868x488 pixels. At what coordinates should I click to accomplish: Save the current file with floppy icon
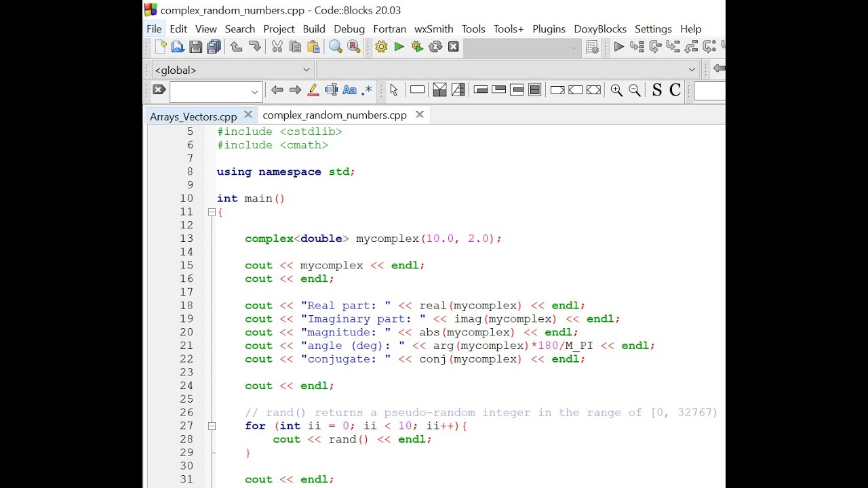pos(196,47)
